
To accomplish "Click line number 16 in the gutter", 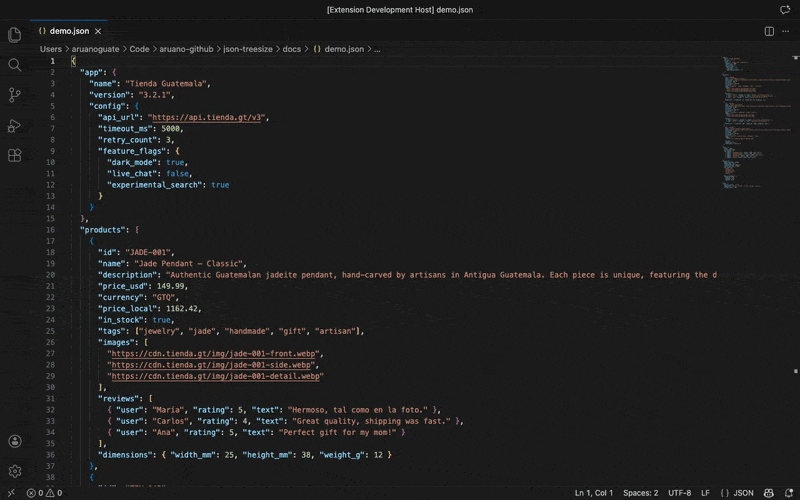I will point(51,230).
